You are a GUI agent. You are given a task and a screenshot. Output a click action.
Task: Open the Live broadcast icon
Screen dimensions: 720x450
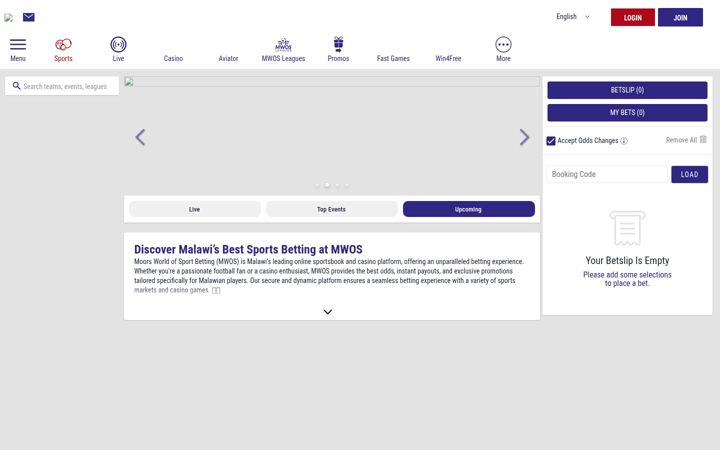coord(118,45)
